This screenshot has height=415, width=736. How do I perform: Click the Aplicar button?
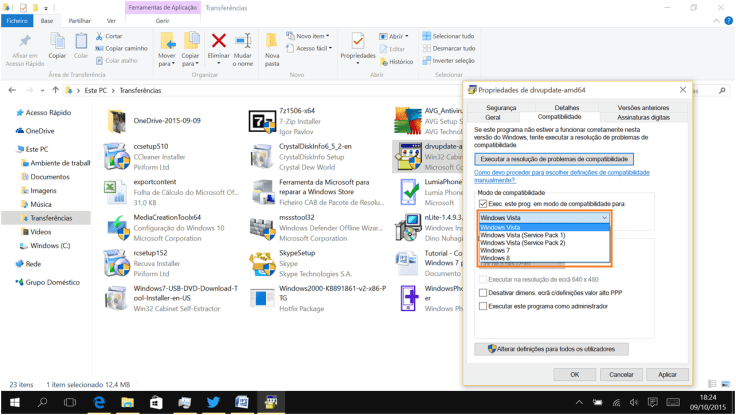click(x=667, y=374)
